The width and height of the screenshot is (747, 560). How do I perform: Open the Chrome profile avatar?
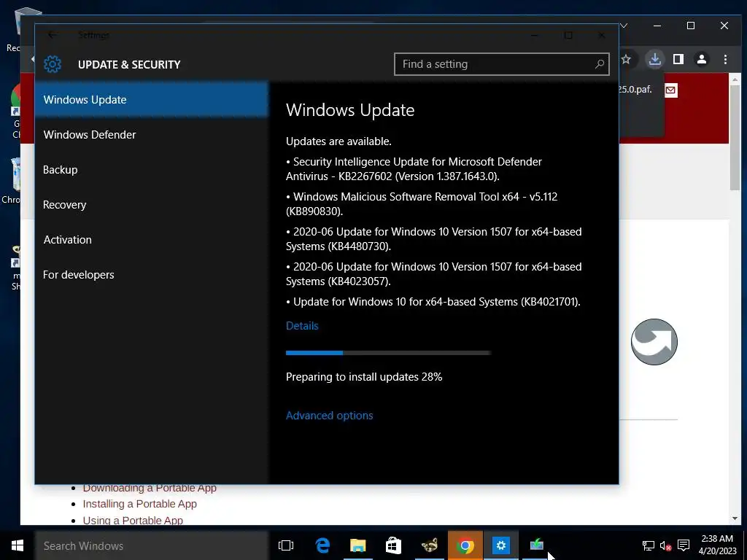tap(701, 59)
